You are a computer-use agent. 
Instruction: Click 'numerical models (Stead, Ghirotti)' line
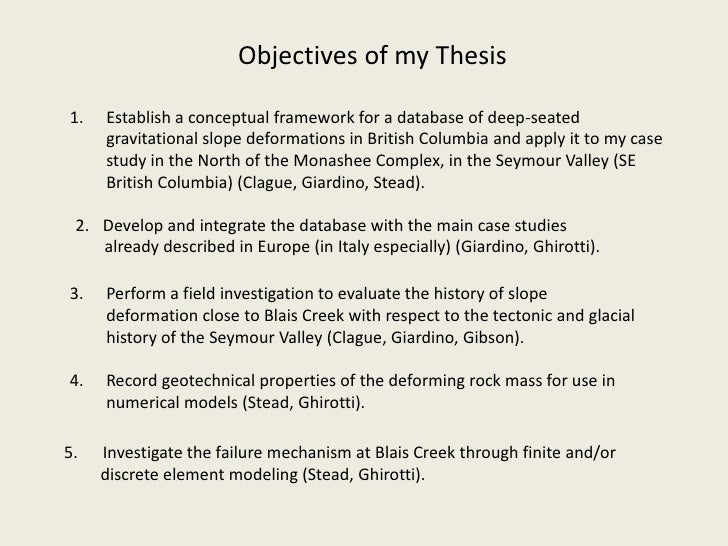(x=235, y=403)
